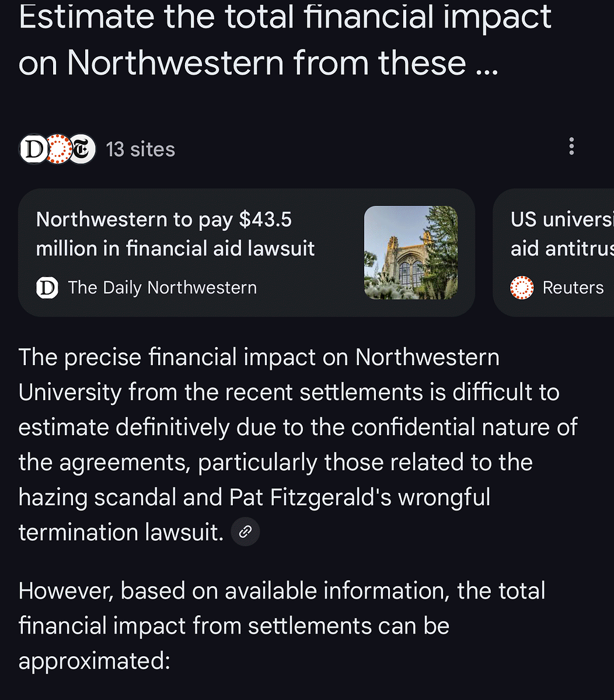Click the 'termination lawsuit.' text
The width and height of the screenshot is (614, 700).
pos(121,532)
